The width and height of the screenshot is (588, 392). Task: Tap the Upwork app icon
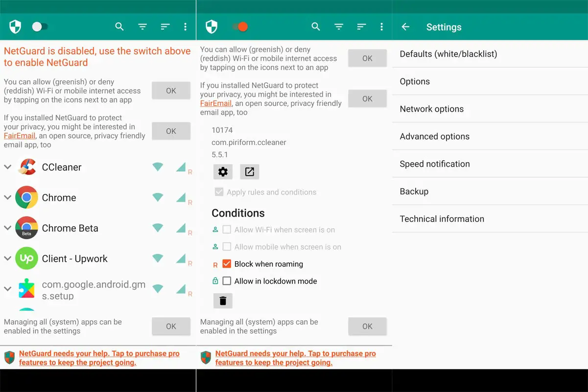(26, 258)
